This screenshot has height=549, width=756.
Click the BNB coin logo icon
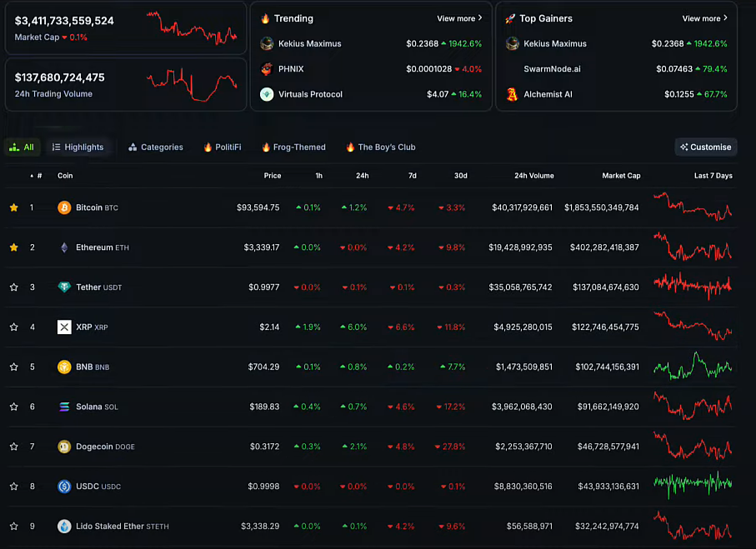[64, 367]
